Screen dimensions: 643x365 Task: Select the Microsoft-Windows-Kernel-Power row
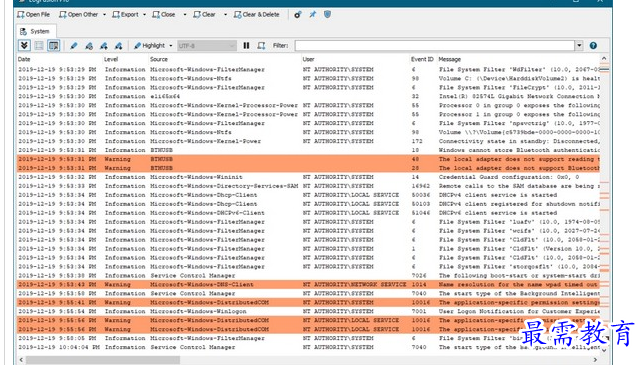click(x=308, y=141)
